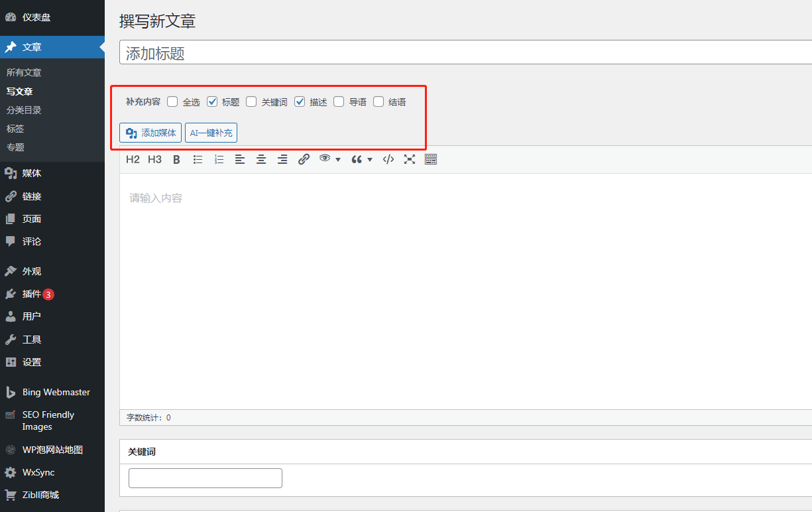The image size is (812, 512).
Task: Enter fullscreen editing mode
Action: pos(410,159)
